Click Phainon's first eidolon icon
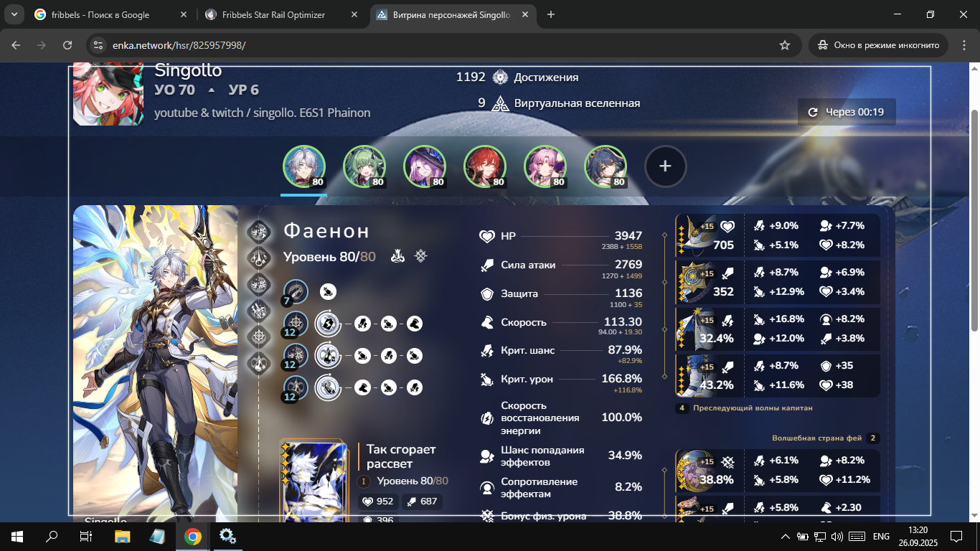980x551 pixels. point(258,231)
